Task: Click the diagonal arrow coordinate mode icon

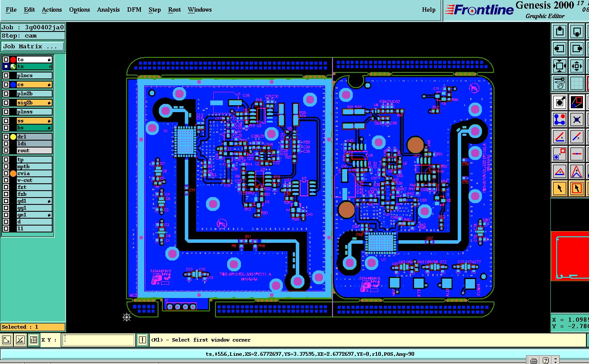Action: pos(6,340)
